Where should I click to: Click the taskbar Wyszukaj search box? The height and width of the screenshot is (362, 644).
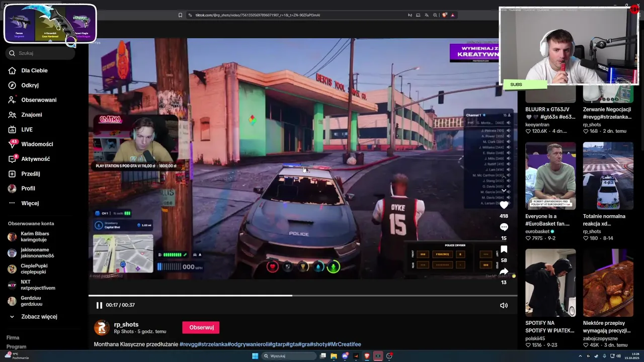[x=289, y=356]
